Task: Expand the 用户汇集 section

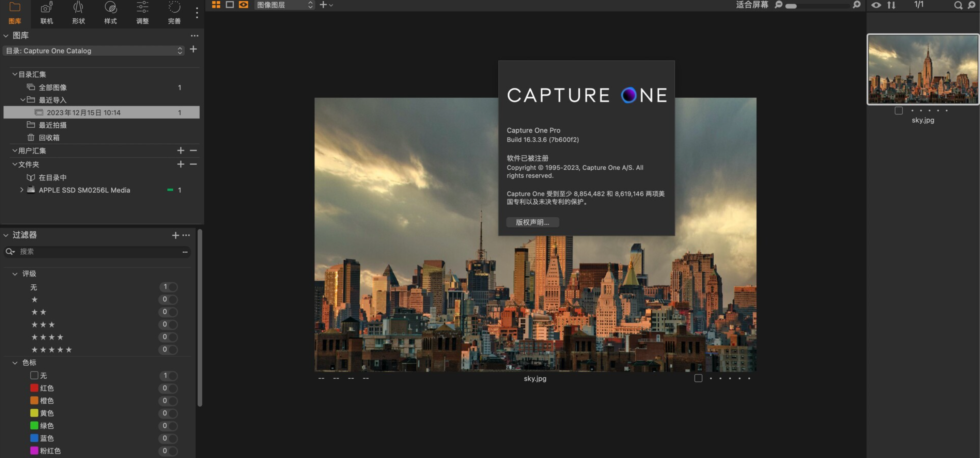Action: pos(13,151)
